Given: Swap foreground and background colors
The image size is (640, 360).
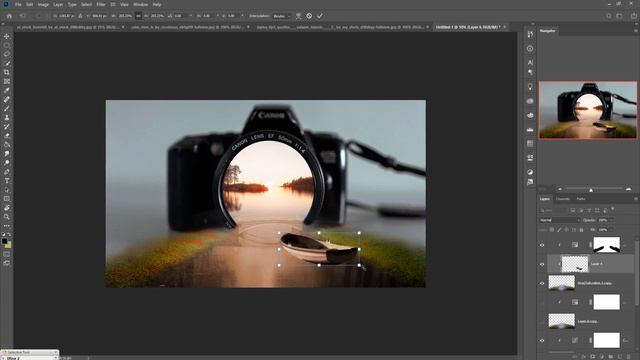Looking at the screenshot, I should point(9,235).
